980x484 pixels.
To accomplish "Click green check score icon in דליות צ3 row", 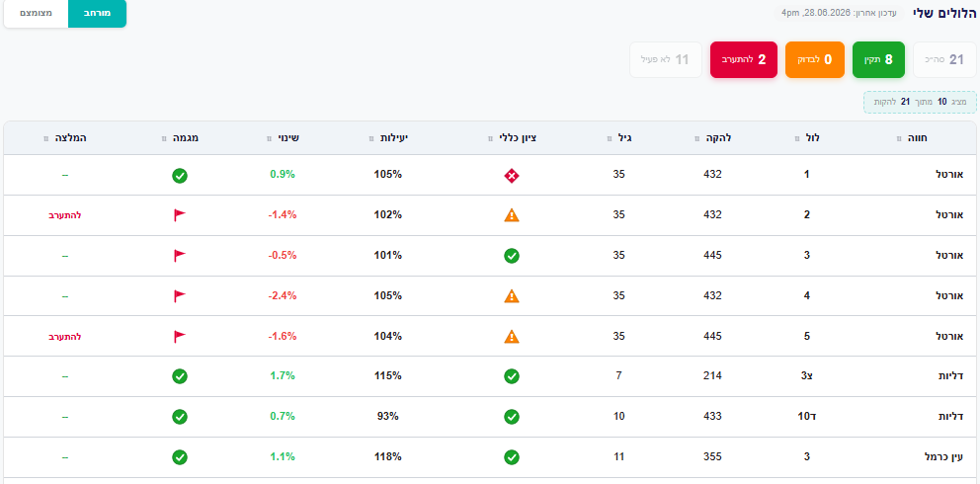I will [512, 376].
